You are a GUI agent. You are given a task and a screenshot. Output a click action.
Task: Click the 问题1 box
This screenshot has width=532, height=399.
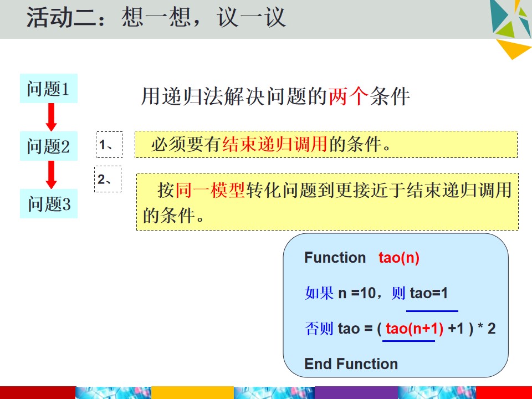click(49, 88)
